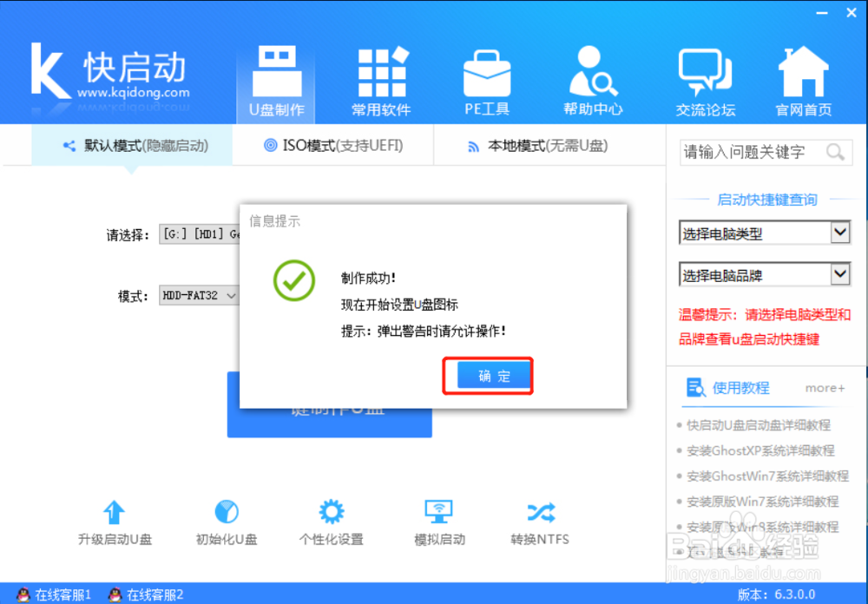Go to 官网首页 homepage

point(803,78)
